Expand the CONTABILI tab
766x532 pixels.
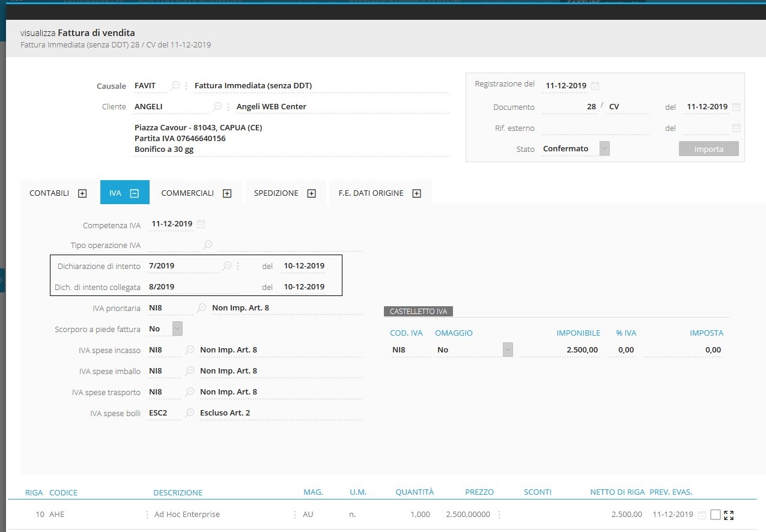pyautogui.click(x=82, y=193)
